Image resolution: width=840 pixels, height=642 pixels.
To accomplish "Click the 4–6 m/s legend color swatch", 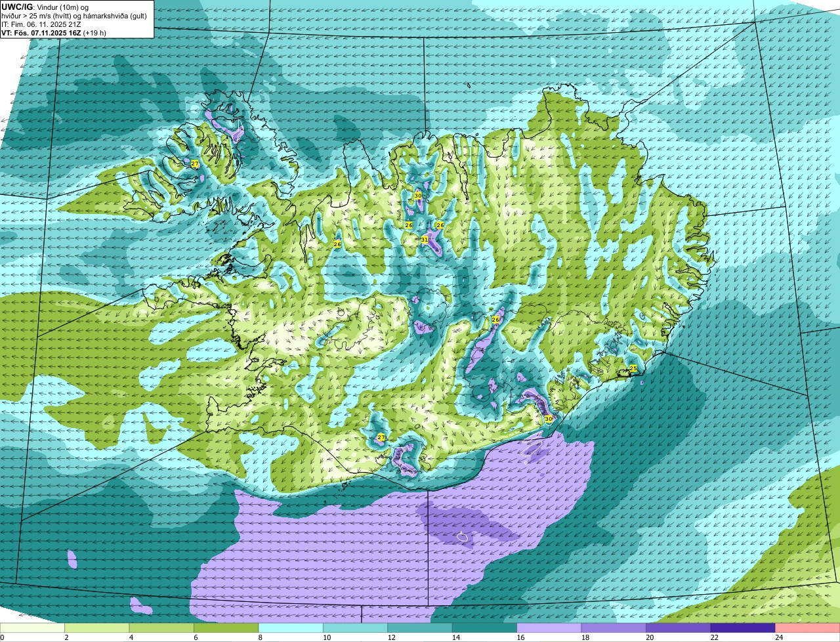I will tap(161, 628).
